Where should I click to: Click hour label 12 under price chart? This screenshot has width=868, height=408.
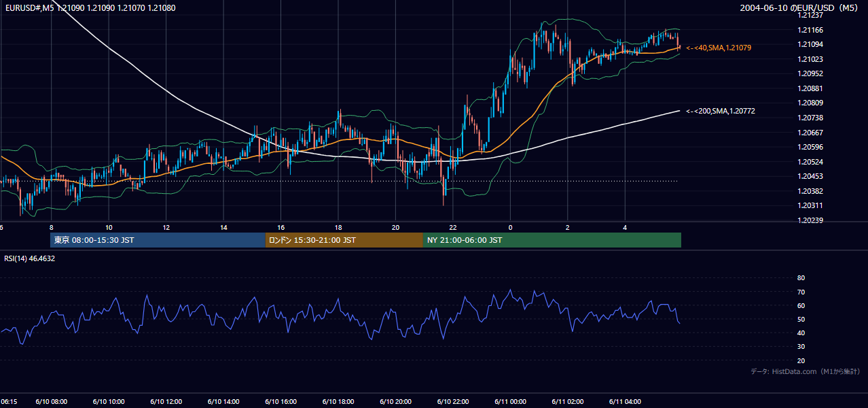166,228
